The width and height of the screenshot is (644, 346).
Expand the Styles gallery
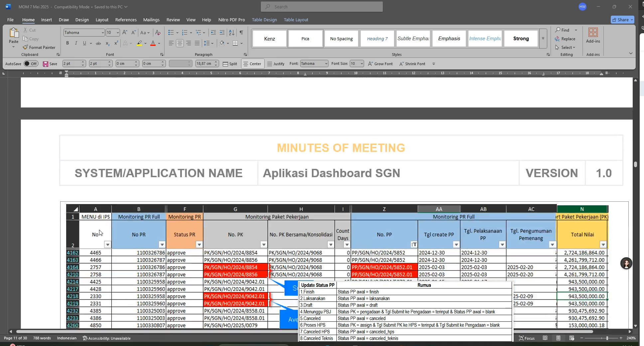click(543, 39)
